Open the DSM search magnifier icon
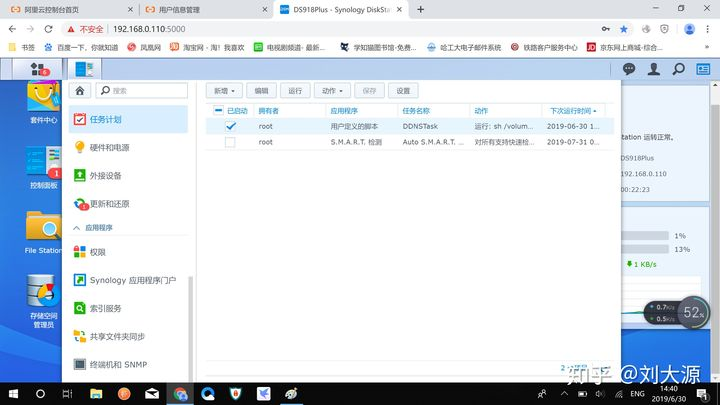 [678, 69]
